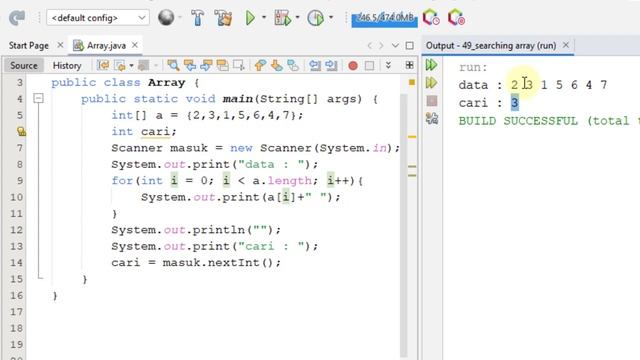The image size is (640, 360).
Task: Click the Find Previous Occurrence icon
Action: 190,65
